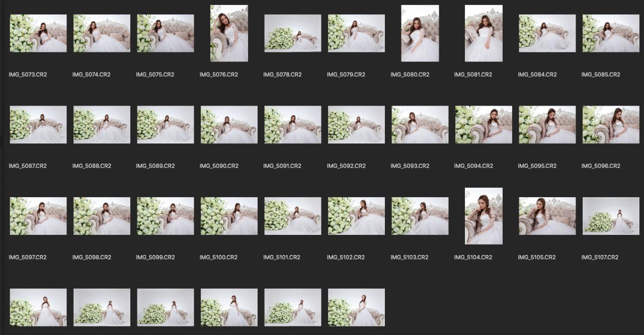Select the IMG_5090.CR2 photo
The height and width of the screenshot is (335, 644).
[x=229, y=124]
